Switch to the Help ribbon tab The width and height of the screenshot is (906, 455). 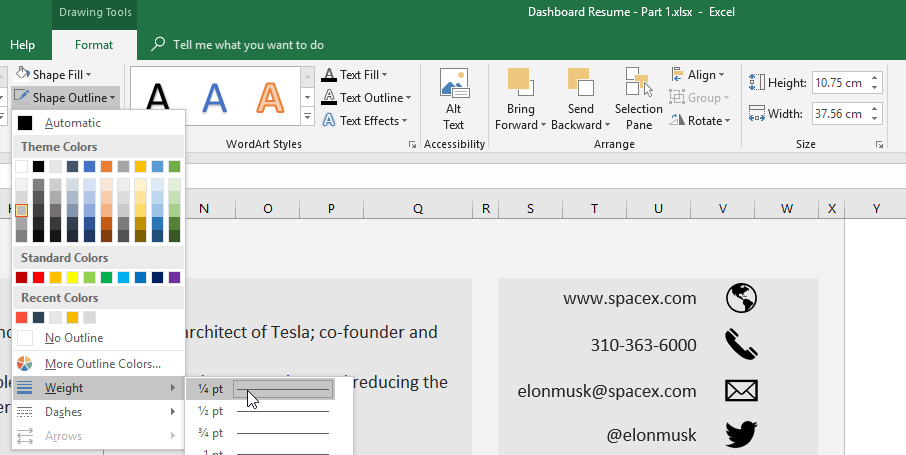tap(23, 45)
